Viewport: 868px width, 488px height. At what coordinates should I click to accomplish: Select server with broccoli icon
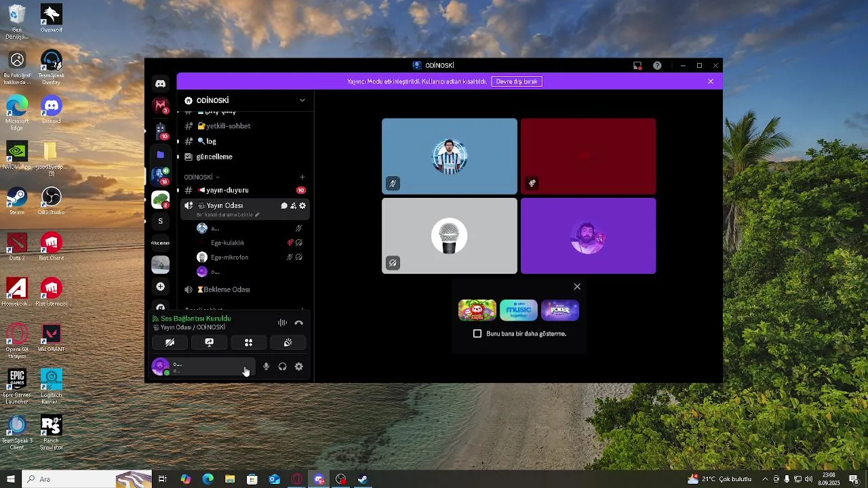click(x=160, y=199)
